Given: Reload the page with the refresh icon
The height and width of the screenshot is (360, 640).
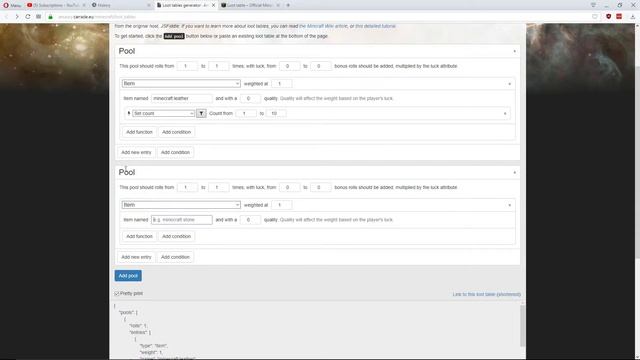Looking at the screenshot, I should [28, 17].
